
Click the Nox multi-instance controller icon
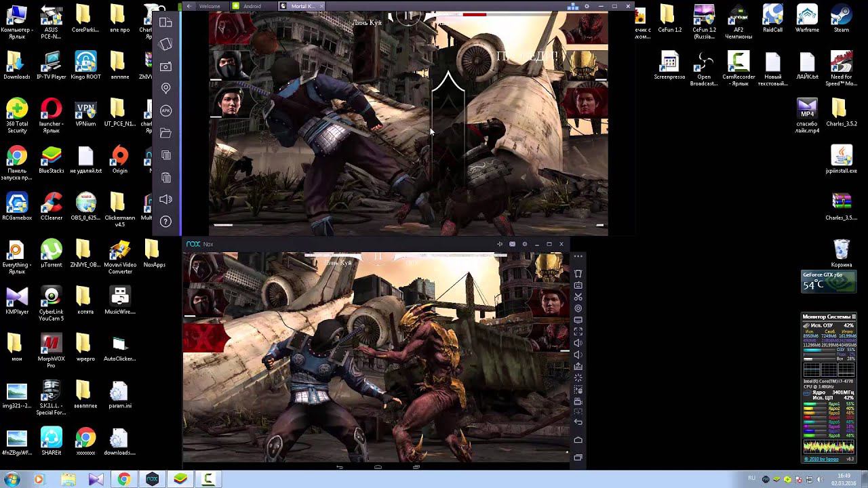click(x=578, y=411)
